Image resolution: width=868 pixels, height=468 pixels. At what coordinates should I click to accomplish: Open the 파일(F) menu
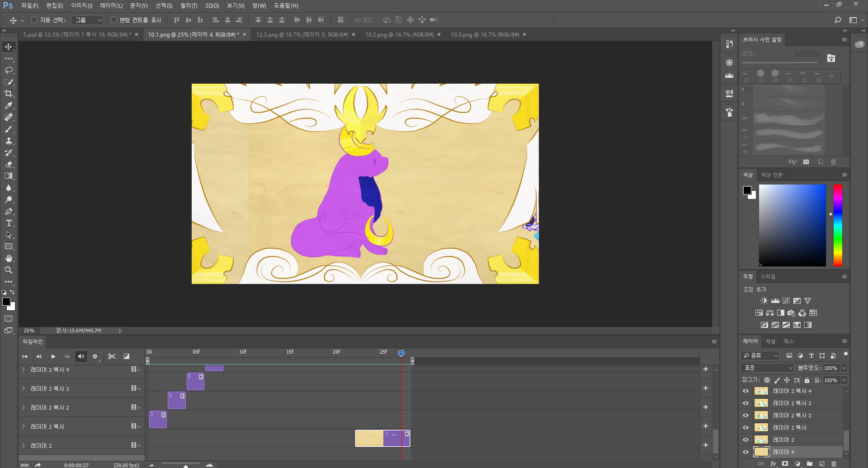[x=29, y=6]
